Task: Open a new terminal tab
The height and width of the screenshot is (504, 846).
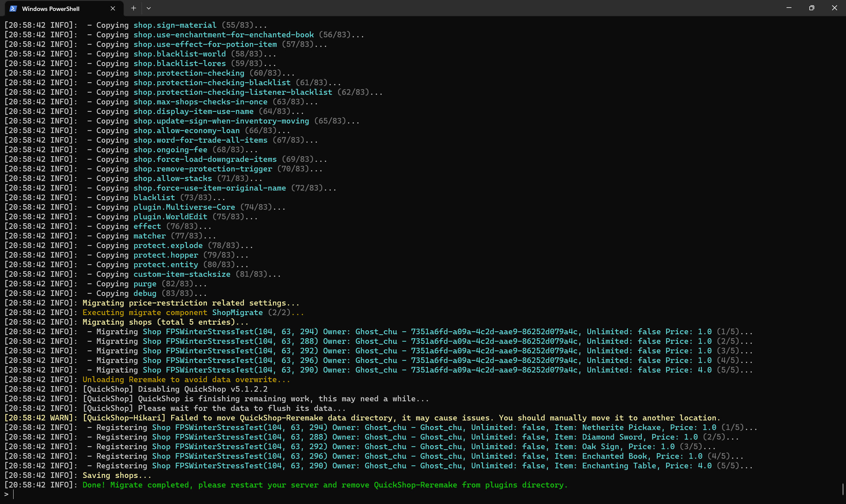Action: [134, 8]
